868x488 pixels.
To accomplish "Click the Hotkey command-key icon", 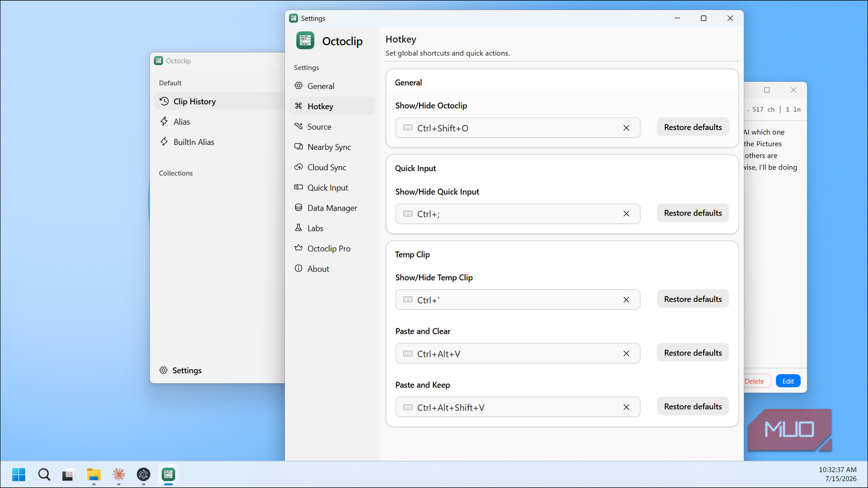I will coord(299,106).
